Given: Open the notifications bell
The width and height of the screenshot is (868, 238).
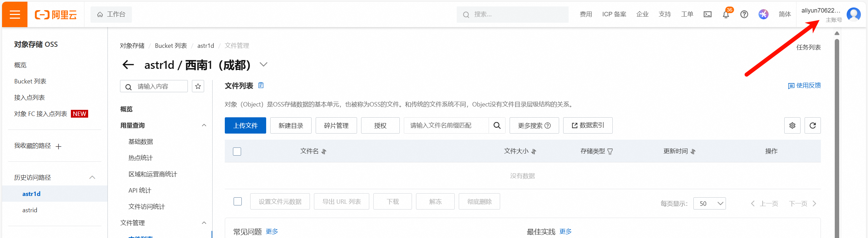Looking at the screenshot, I should (x=726, y=15).
